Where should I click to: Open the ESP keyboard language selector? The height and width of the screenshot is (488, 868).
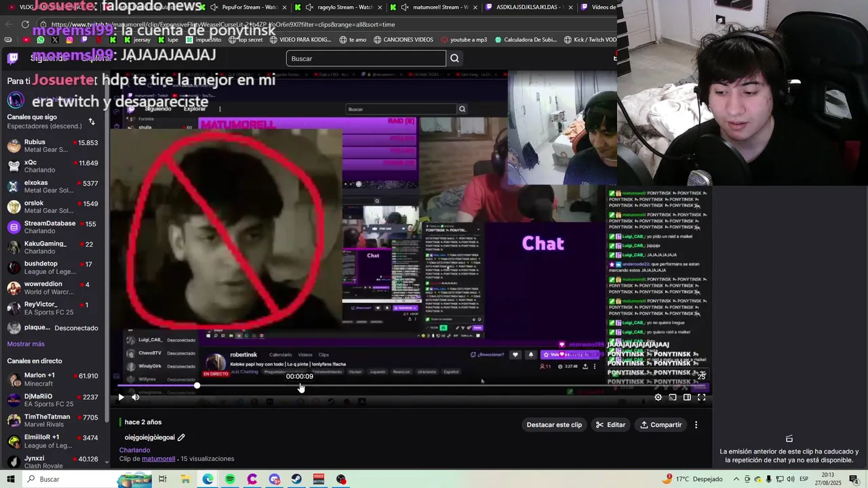[805, 479]
